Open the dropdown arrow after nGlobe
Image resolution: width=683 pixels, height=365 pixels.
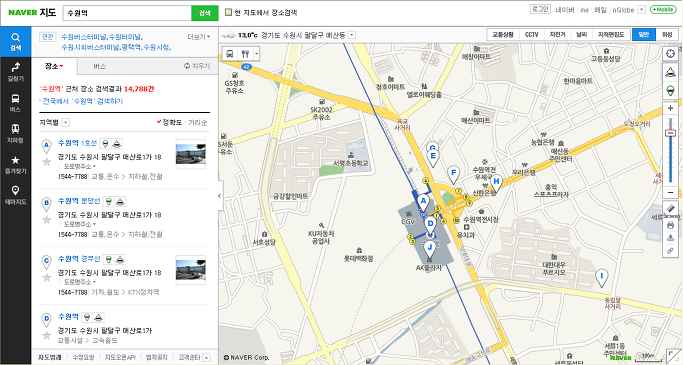point(641,10)
